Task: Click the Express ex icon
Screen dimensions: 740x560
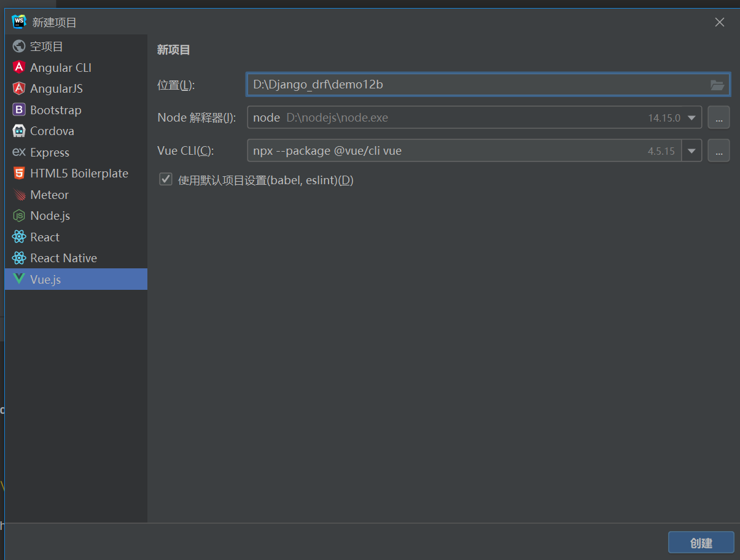Action: (19, 152)
